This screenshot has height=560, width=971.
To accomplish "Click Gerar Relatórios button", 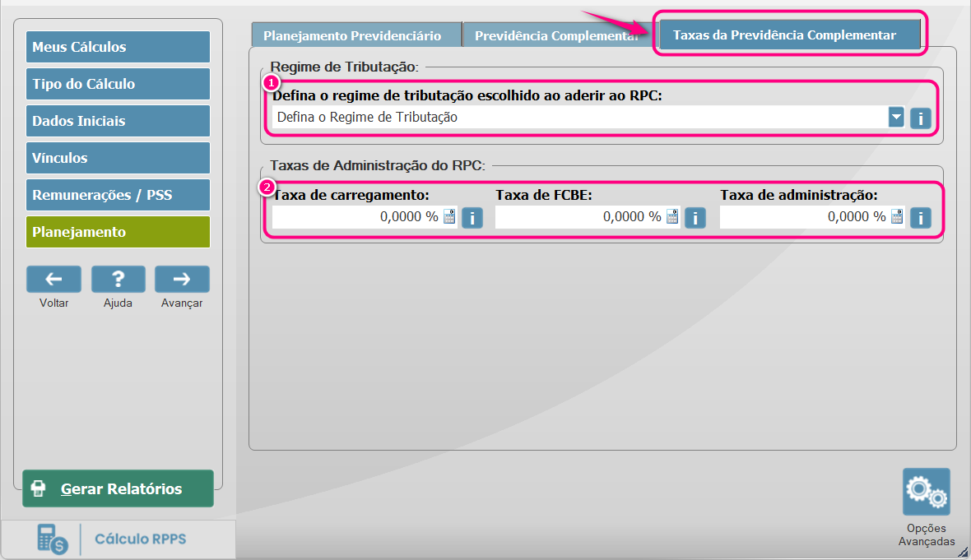I will coord(118,488).
